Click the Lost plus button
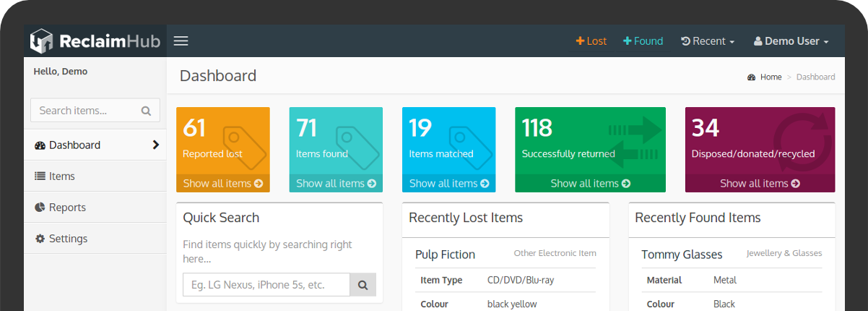 [591, 41]
